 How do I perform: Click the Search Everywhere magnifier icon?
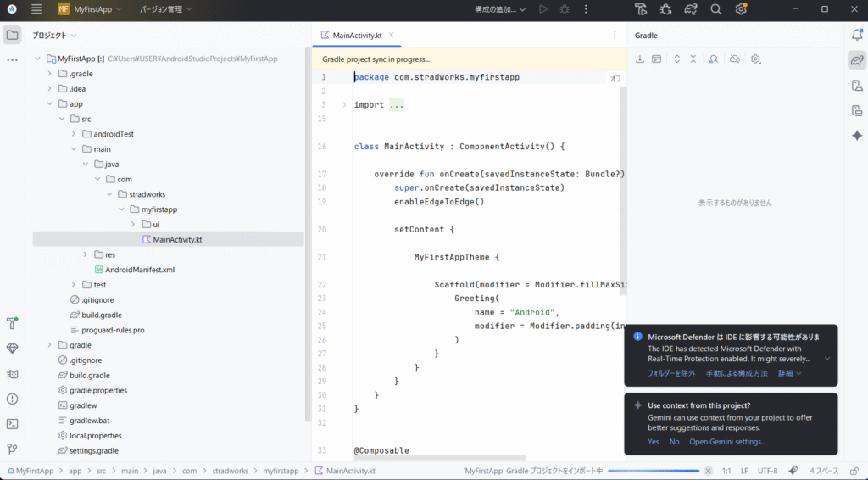click(715, 9)
